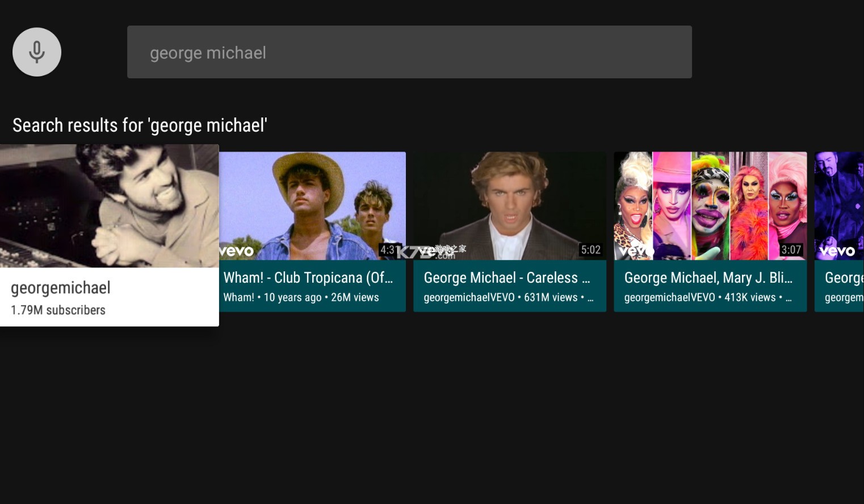The image size is (864, 504).
Task: Focus the 'george michael' search field
Action: point(409,52)
